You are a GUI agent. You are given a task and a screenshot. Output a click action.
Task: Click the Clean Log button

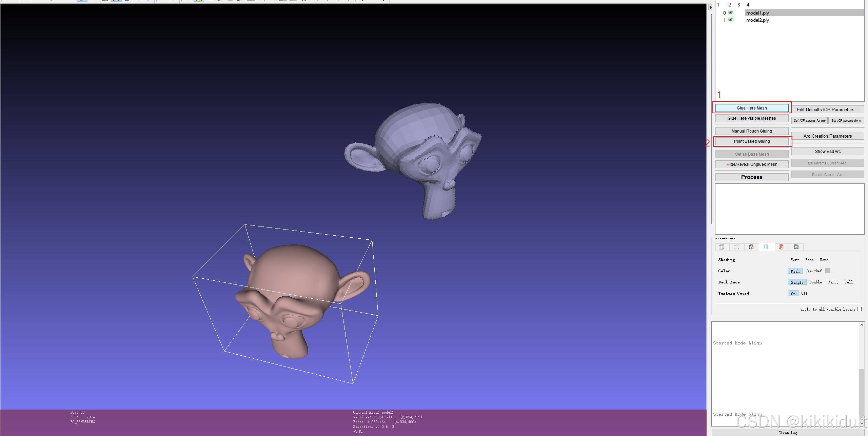787,433
